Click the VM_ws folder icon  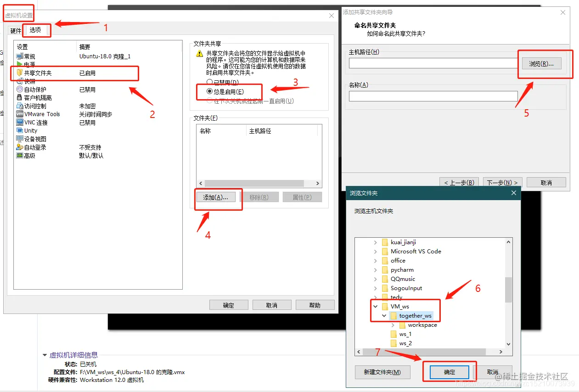point(385,307)
